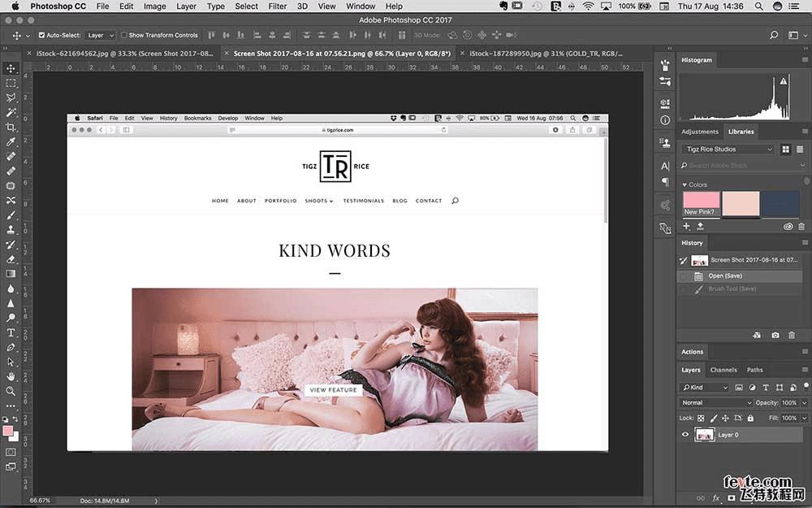812x508 pixels.
Task: Select the Open history state
Action: point(725,276)
